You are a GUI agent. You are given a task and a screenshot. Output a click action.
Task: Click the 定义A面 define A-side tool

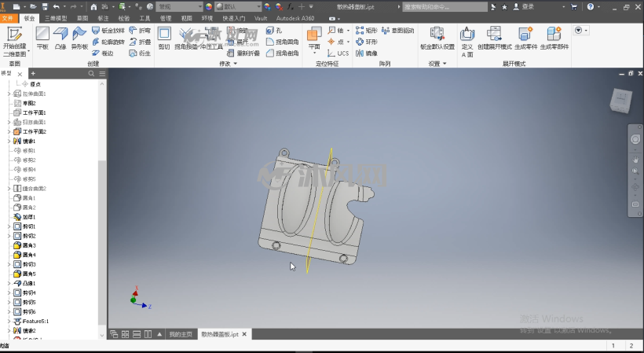(467, 42)
